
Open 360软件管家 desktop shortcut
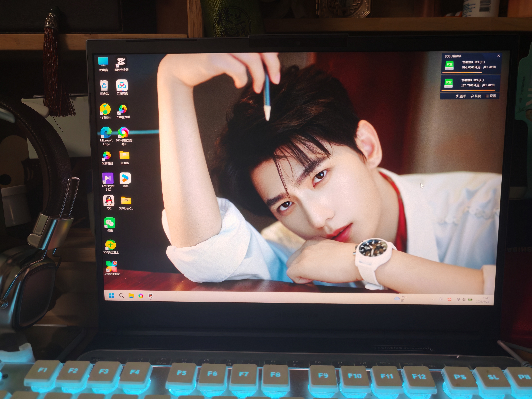112,268
